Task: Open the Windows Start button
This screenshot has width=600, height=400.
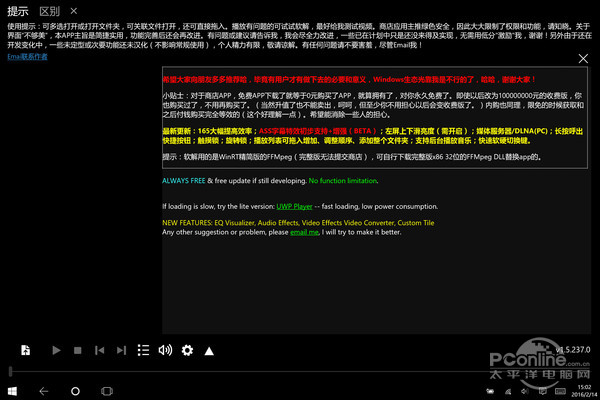Action: (12, 391)
